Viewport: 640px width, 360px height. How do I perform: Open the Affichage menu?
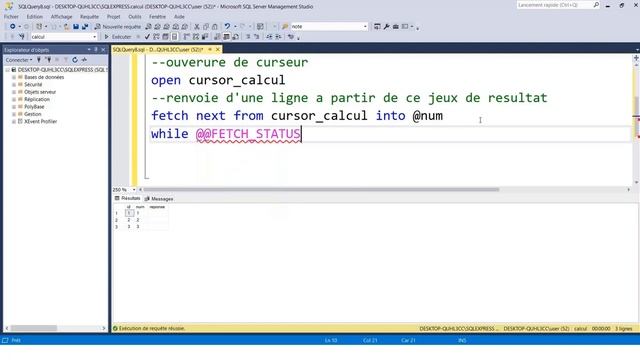pyautogui.click(x=61, y=17)
